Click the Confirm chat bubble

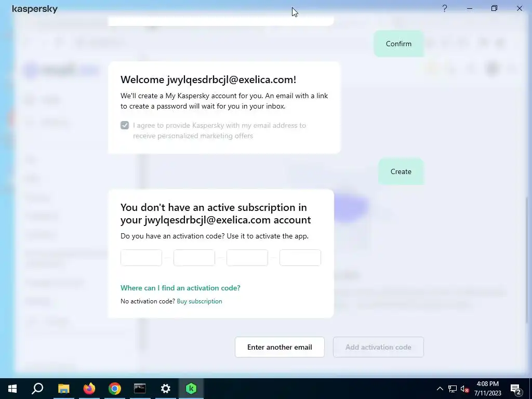coord(398,44)
